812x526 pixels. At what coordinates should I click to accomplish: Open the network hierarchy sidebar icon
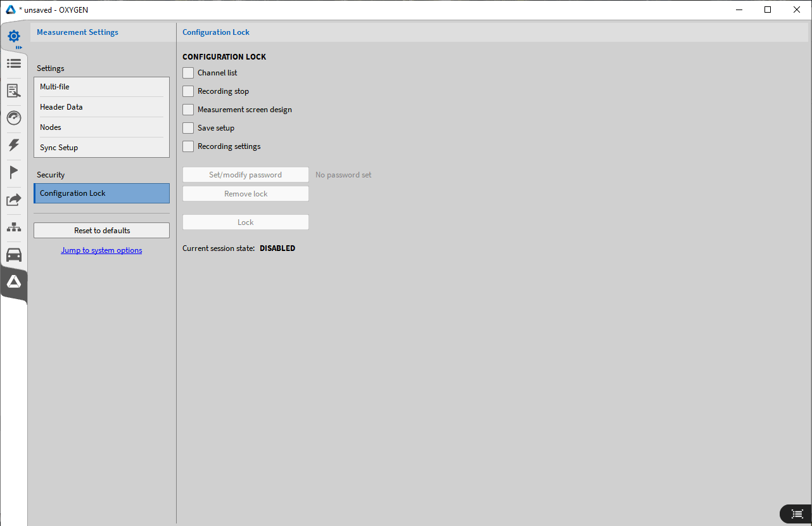[14, 227]
